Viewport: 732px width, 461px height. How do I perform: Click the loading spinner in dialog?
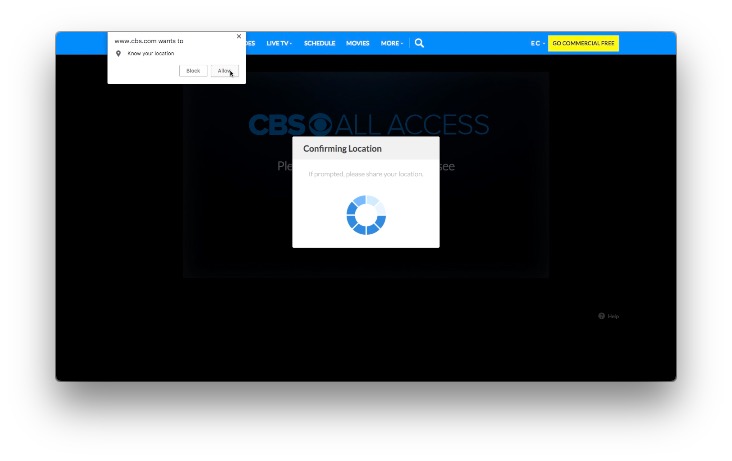(x=366, y=215)
